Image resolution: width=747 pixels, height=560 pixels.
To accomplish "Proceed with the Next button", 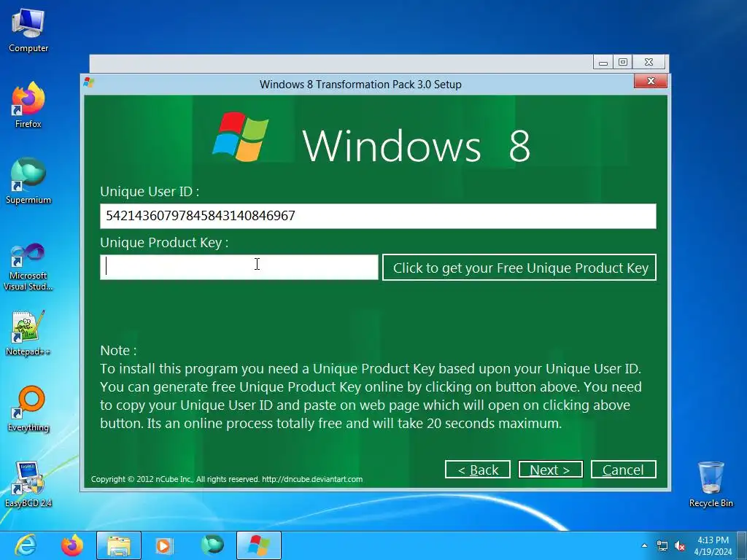I will [x=550, y=470].
